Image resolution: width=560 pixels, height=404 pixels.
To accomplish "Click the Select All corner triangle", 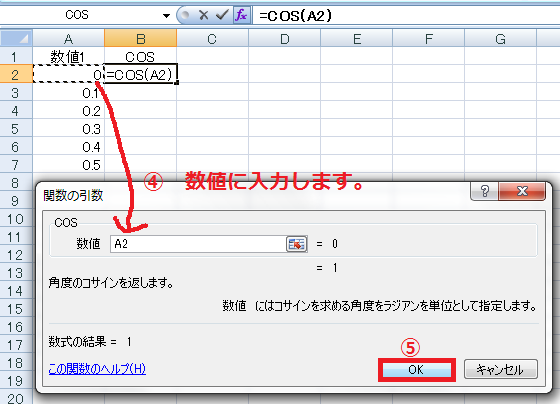I will [x=16, y=38].
